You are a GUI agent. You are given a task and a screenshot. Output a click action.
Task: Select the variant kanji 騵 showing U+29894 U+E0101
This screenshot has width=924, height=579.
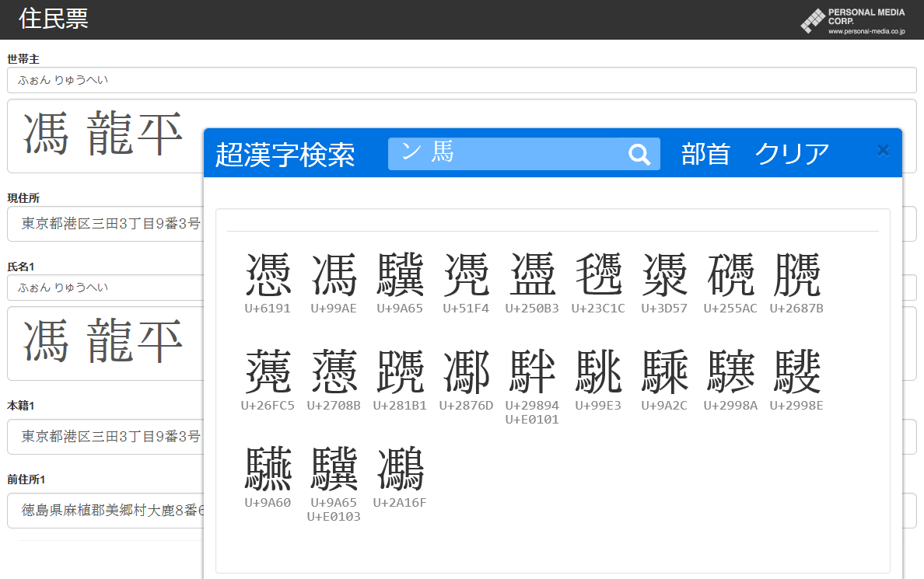[533, 371]
